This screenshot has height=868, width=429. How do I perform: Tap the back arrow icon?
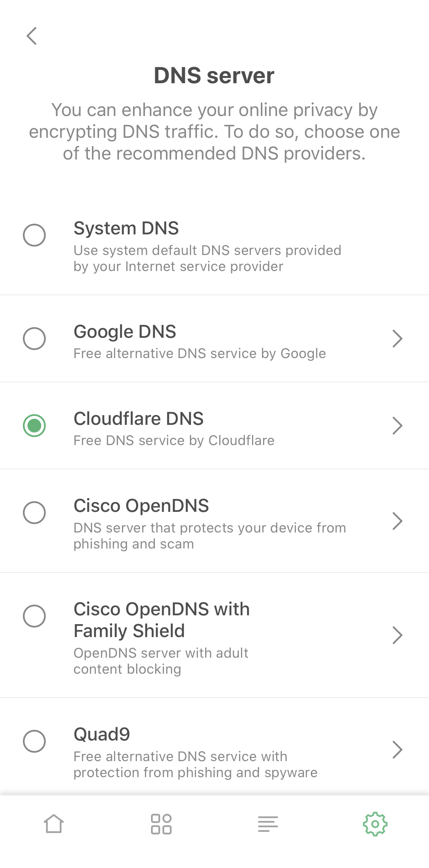click(x=32, y=36)
